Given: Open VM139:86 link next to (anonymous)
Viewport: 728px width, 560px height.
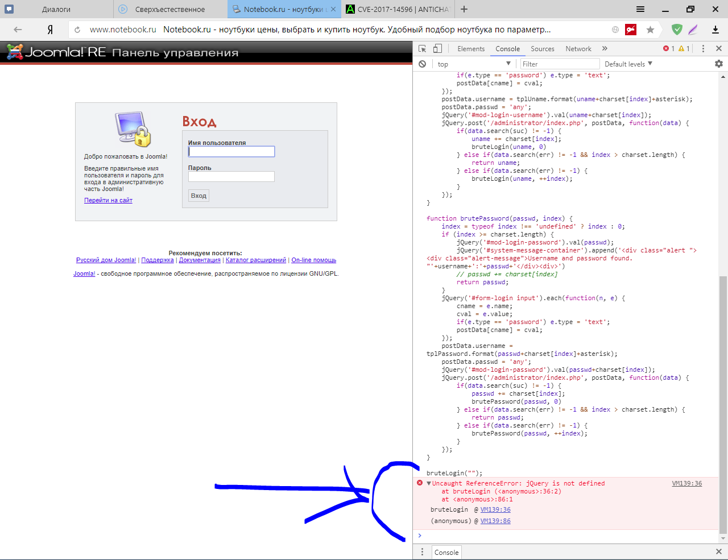Looking at the screenshot, I should pos(495,521).
